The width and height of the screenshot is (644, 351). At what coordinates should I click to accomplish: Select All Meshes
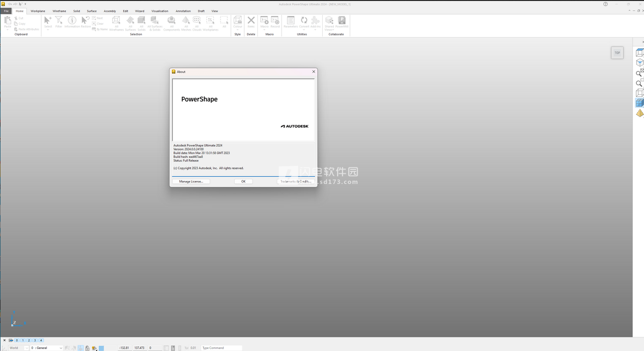tap(186, 23)
